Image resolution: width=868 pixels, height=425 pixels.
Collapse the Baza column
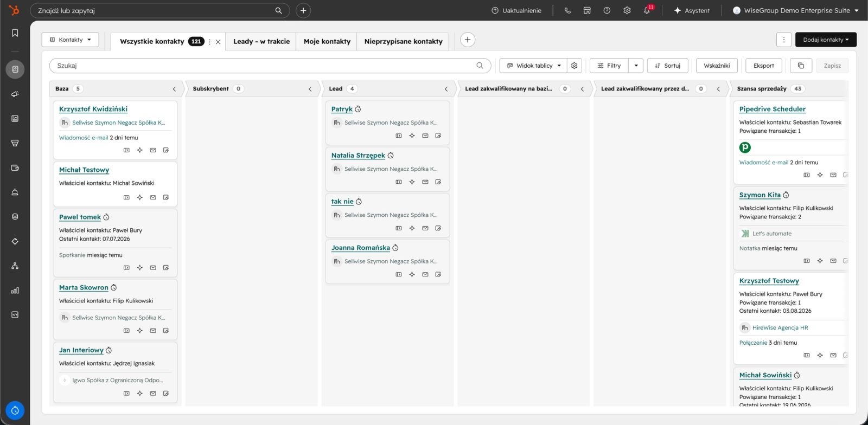coord(174,89)
